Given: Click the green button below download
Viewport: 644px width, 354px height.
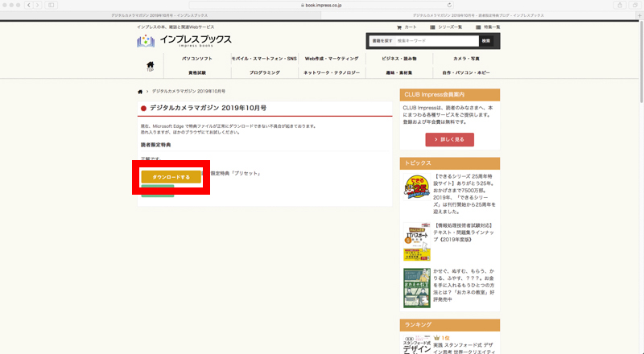Looking at the screenshot, I should click(158, 191).
